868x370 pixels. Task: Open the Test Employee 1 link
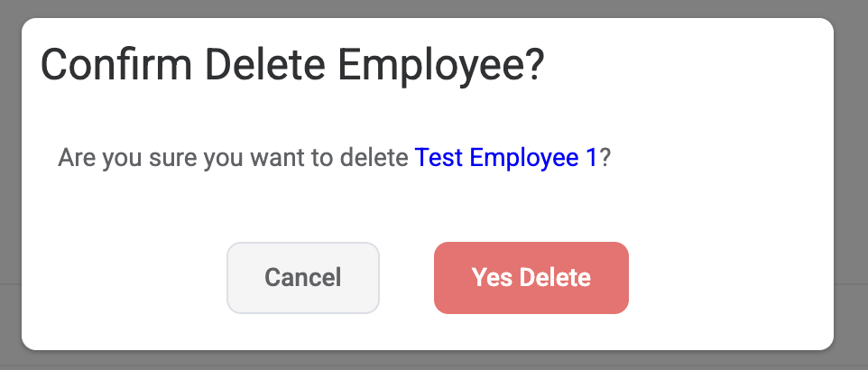[x=505, y=158]
